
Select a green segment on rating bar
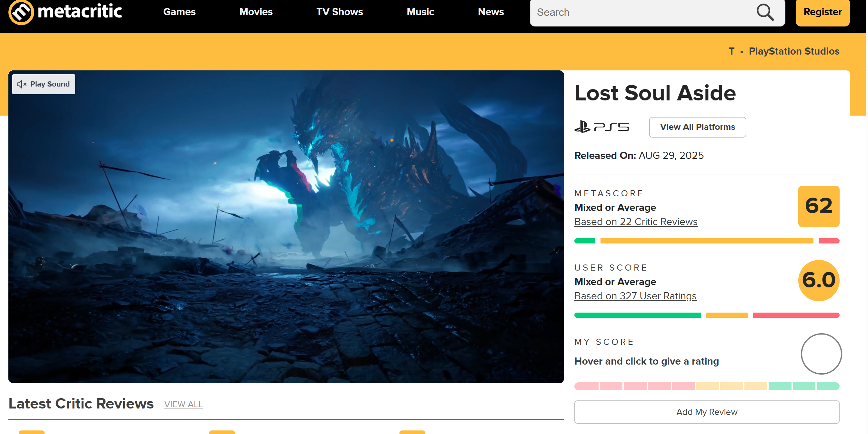(804, 386)
